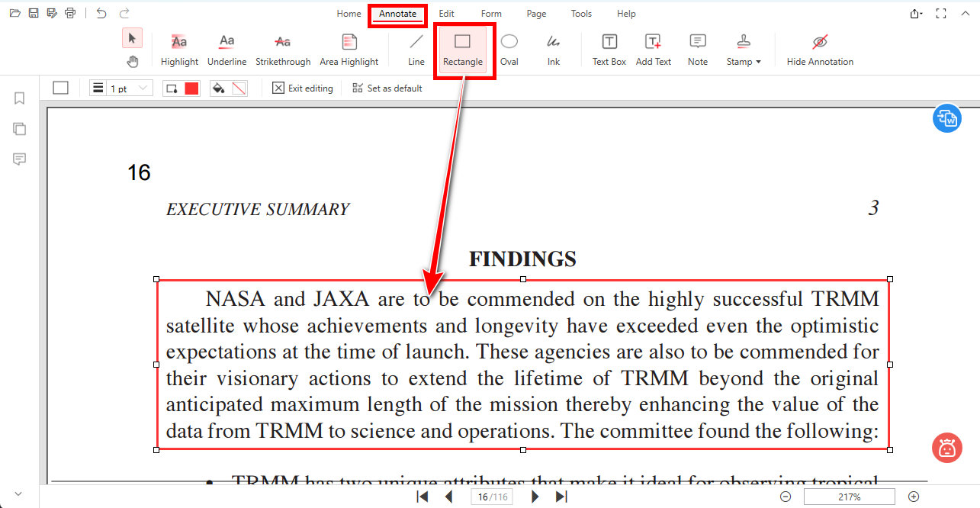Click the page number field showing 16
The image size is (980, 508).
click(491, 497)
